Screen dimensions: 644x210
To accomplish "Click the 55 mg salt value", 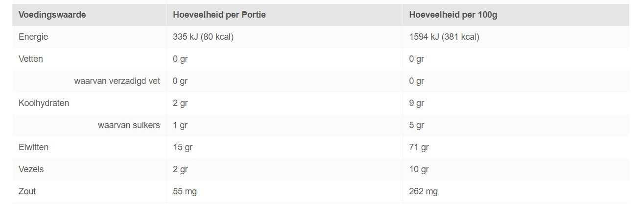I will pos(185,191).
